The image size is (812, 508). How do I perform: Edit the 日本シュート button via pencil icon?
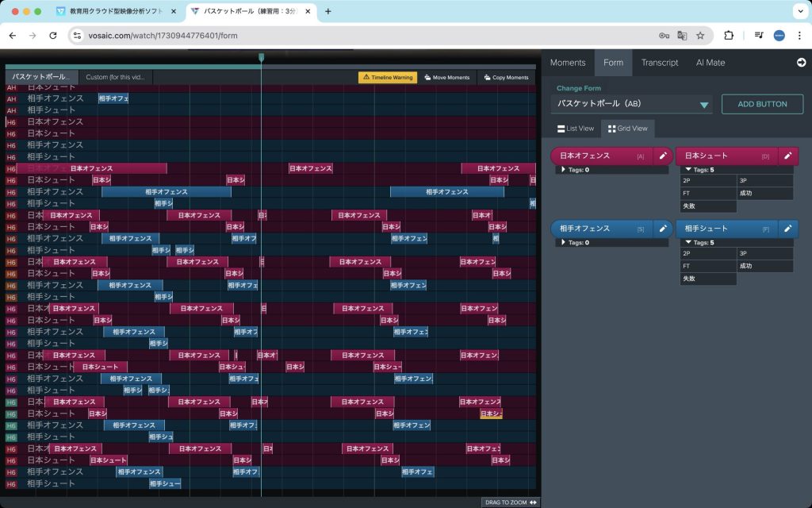(x=787, y=156)
